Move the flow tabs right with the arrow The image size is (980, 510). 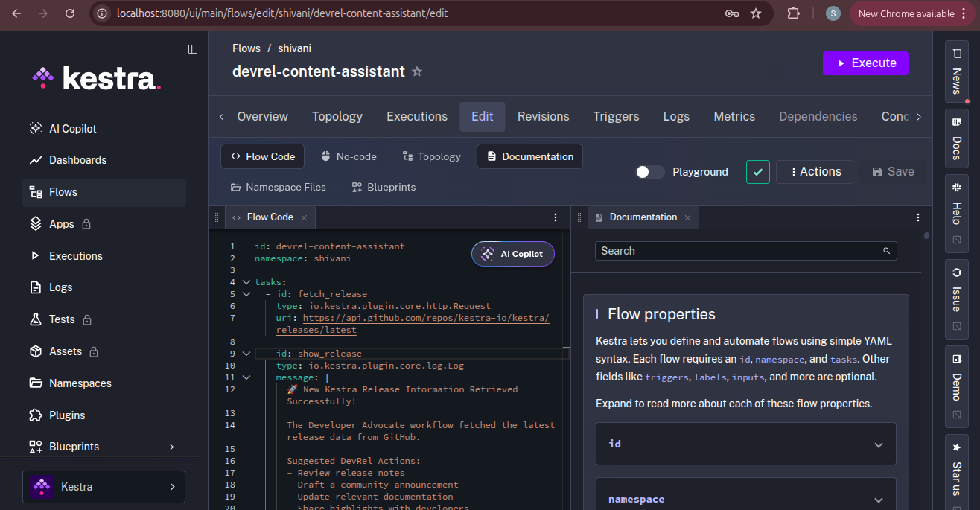tap(919, 117)
